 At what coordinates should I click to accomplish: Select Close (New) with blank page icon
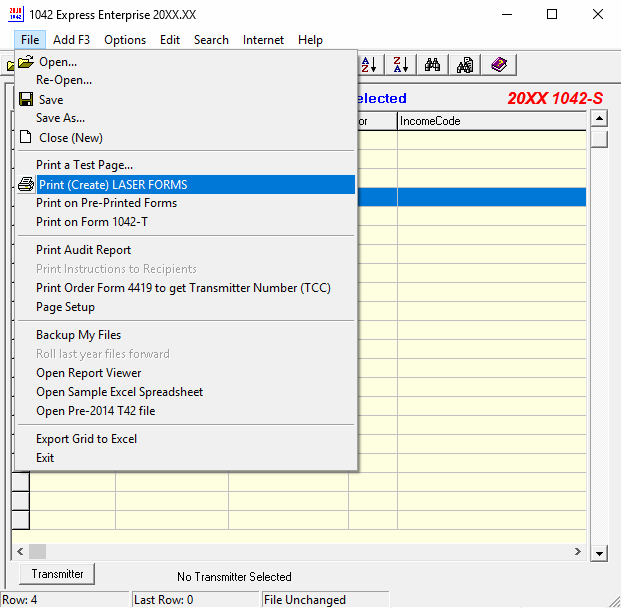point(69,138)
